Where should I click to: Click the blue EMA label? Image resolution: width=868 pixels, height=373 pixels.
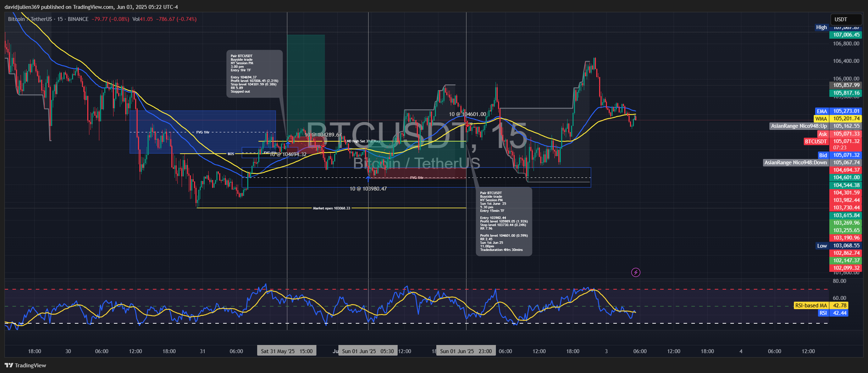coord(822,111)
